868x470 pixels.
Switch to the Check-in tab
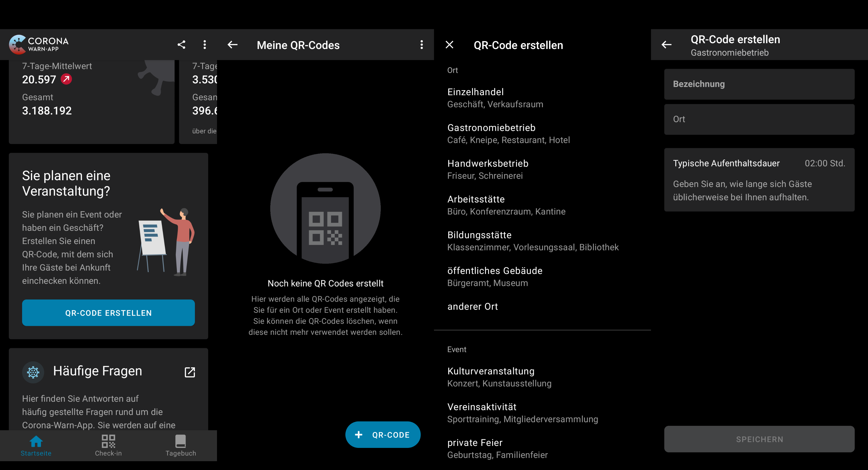click(108, 445)
